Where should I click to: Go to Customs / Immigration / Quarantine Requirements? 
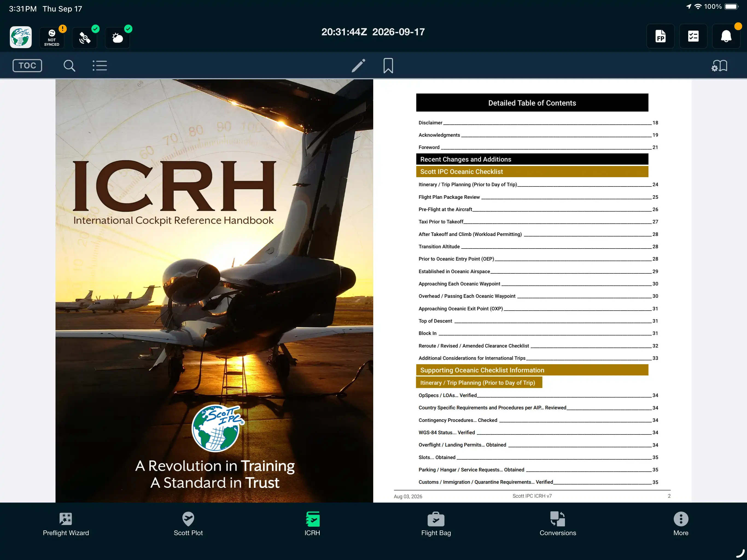(538, 482)
